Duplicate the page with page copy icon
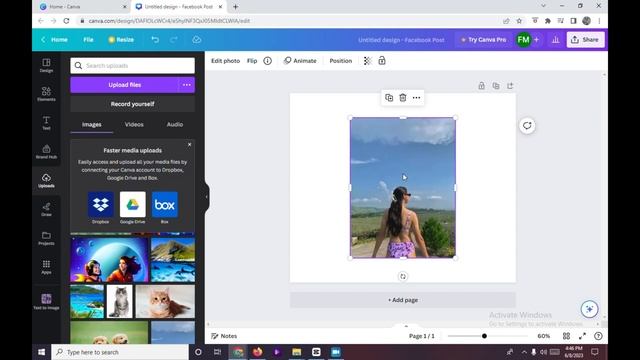Image resolution: width=640 pixels, height=360 pixels. pos(496,86)
